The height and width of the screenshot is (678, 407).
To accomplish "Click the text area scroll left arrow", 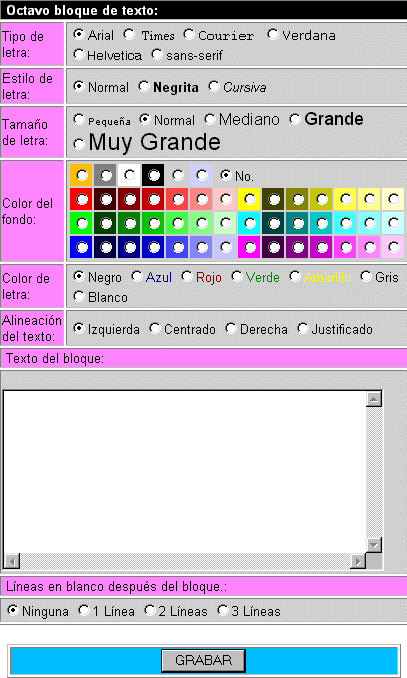I will point(12,561).
